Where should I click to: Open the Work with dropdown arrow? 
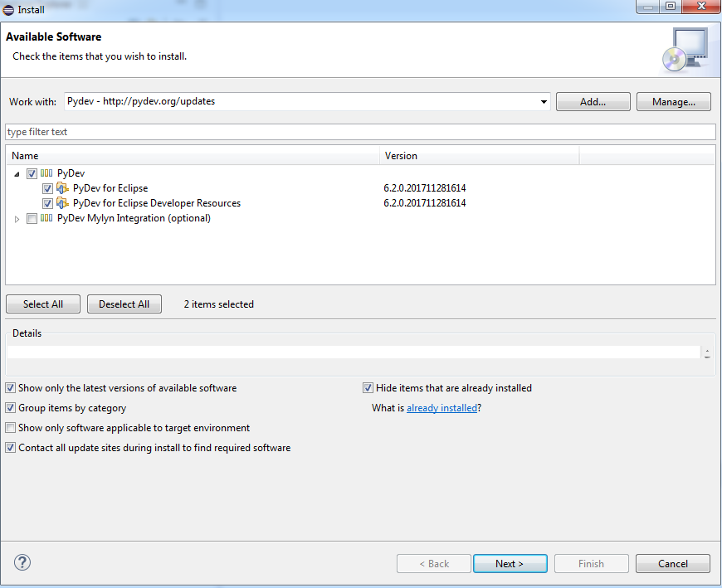(x=544, y=102)
